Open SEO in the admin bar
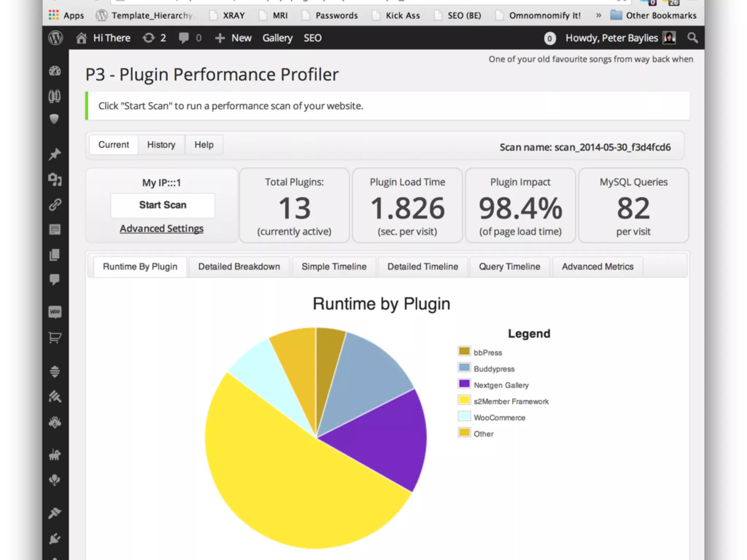747x560 pixels. tap(313, 38)
